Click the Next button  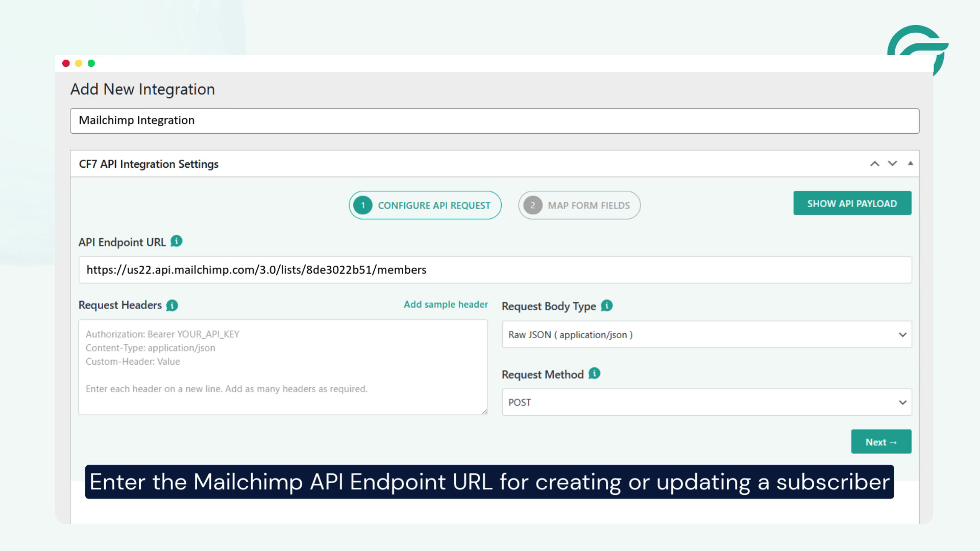pos(880,441)
